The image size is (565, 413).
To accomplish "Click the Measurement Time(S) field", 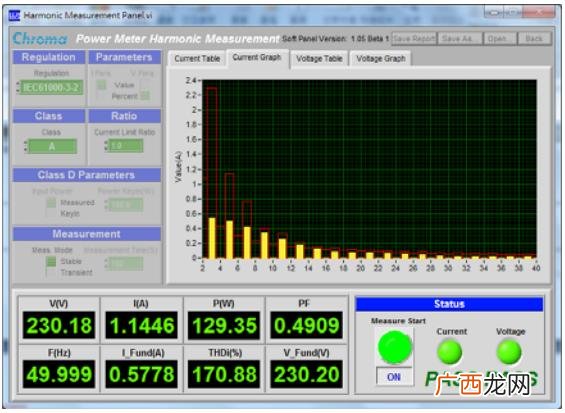I will pyautogui.click(x=124, y=264).
